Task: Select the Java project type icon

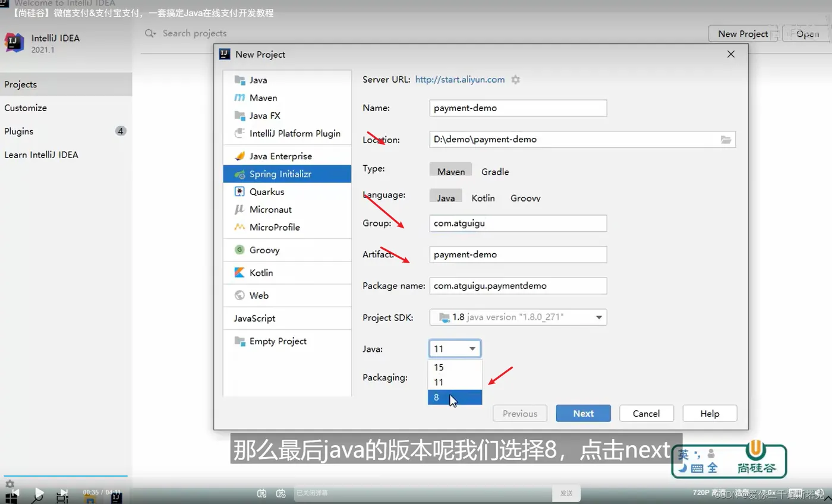Action: tap(239, 80)
